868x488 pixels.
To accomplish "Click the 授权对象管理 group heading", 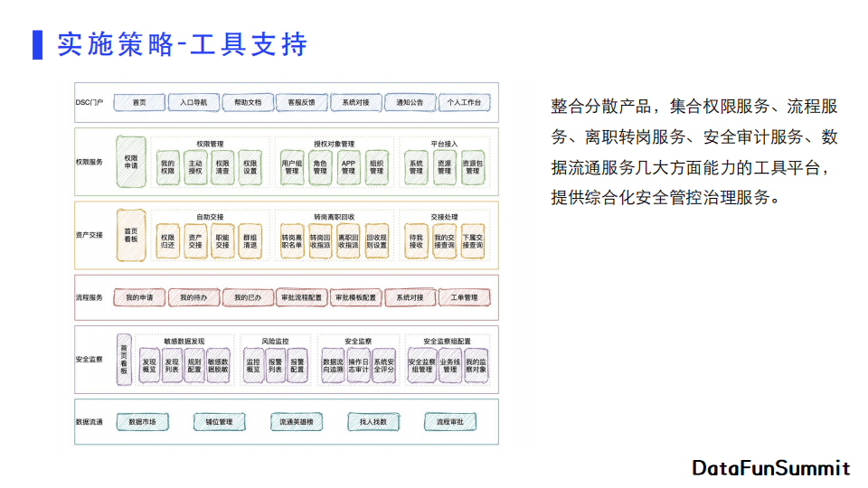I will 334,144.
